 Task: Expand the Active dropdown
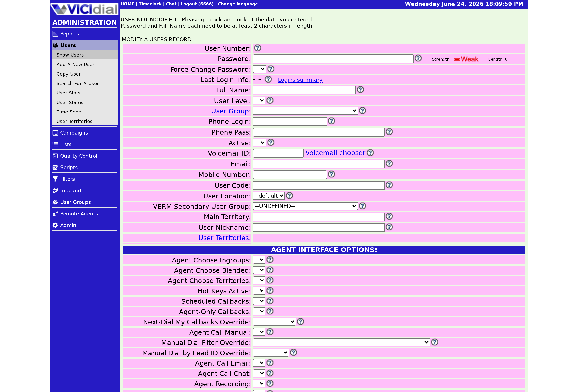point(259,143)
